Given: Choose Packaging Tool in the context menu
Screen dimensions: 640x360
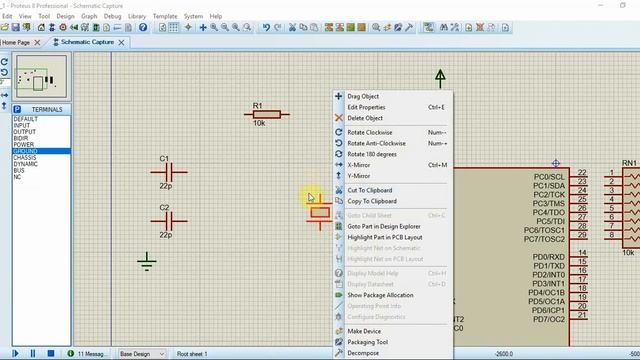Looking at the screenshot, I should point(393,342).
